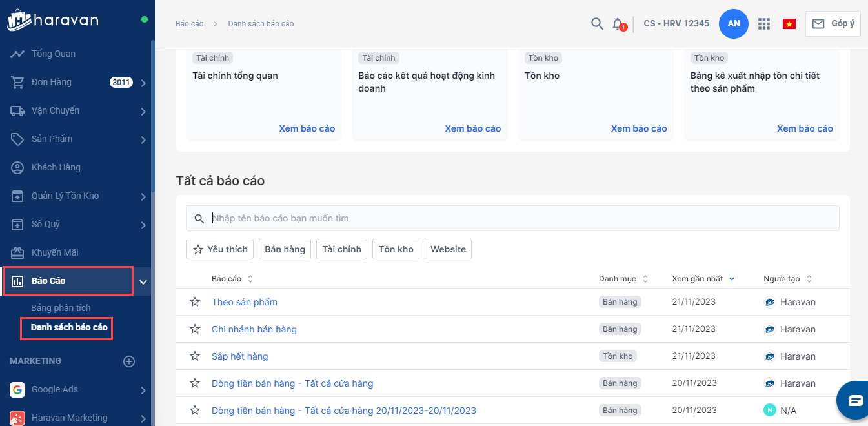Open the apps grid menu
This screenshot has width=868, height=426.
(764, 24)
